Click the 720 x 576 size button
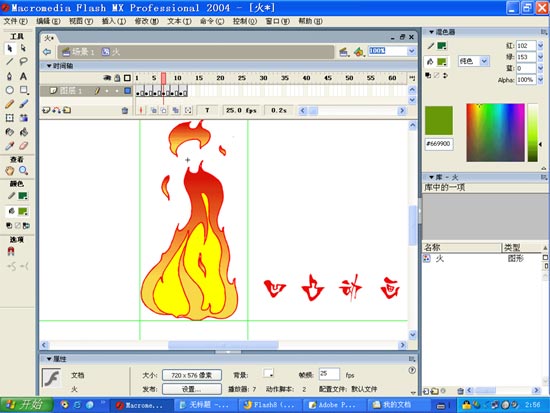550x413 pixels. pos(192,375)
